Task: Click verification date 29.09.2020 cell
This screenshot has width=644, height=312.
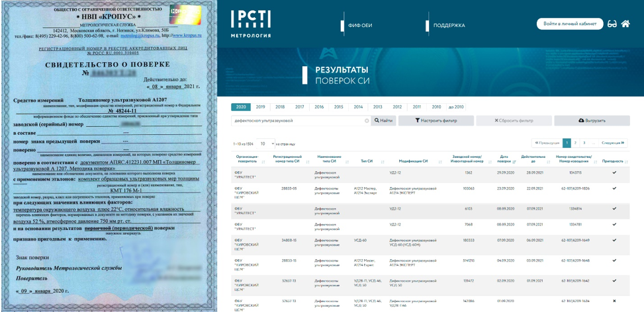Action: point(505,173)
